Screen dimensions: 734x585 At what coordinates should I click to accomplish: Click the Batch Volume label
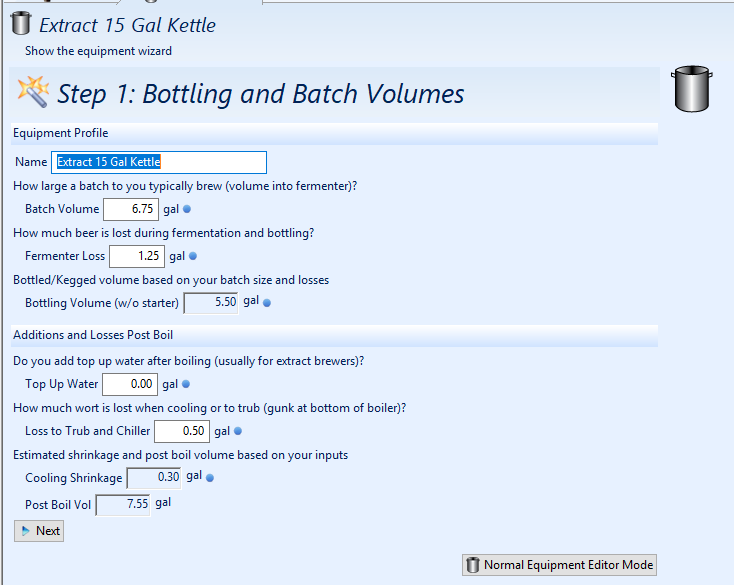point(62,209)
